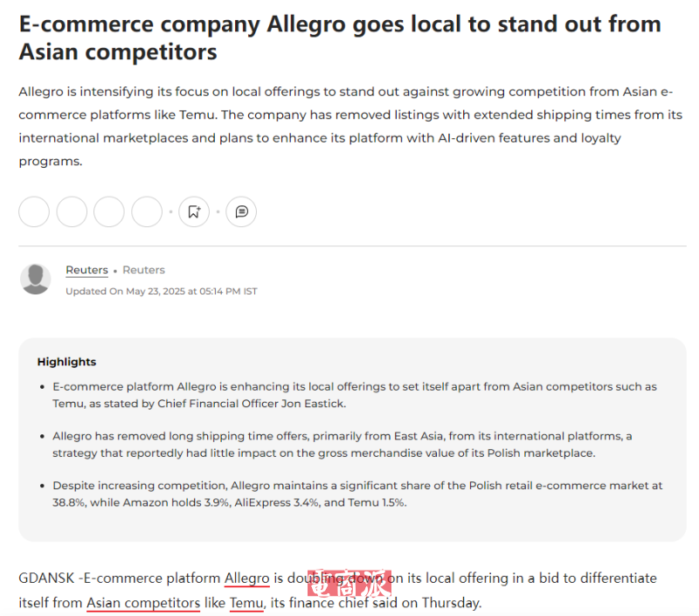Click the Asian competitors link

click(x=142, y=602)
